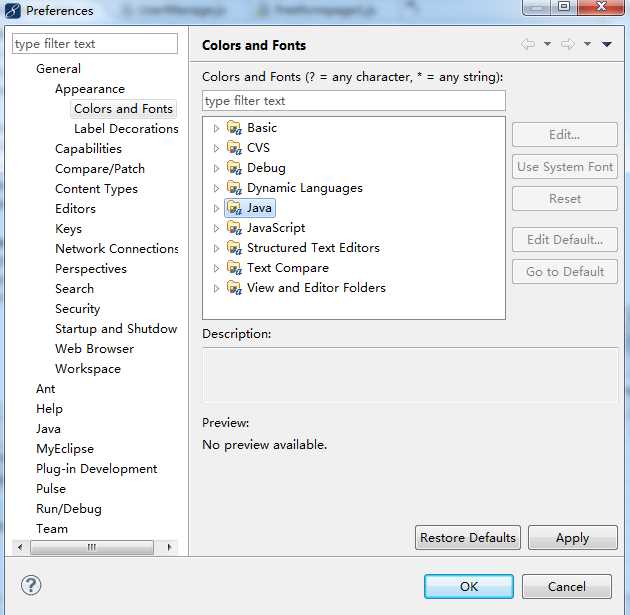This screenshot has height=615, width=630.
Task: Click the CVS category folder icon
Action: 234,148
